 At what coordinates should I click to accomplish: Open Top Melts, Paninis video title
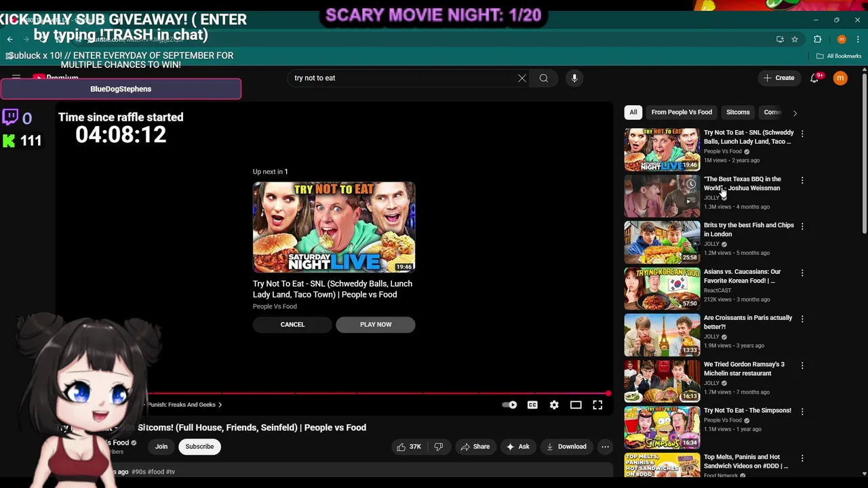click(x=746, y=462)
